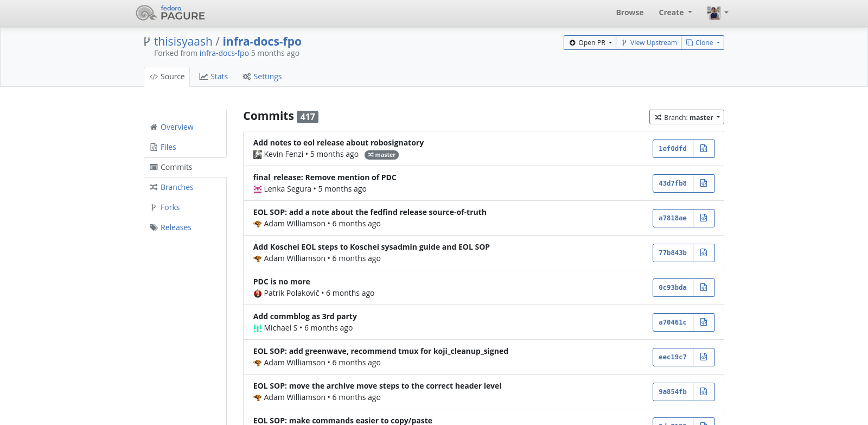Click the View Upstream button
Image resolution: width=868 pixels, height=425 pixels.
coord(649,43)
